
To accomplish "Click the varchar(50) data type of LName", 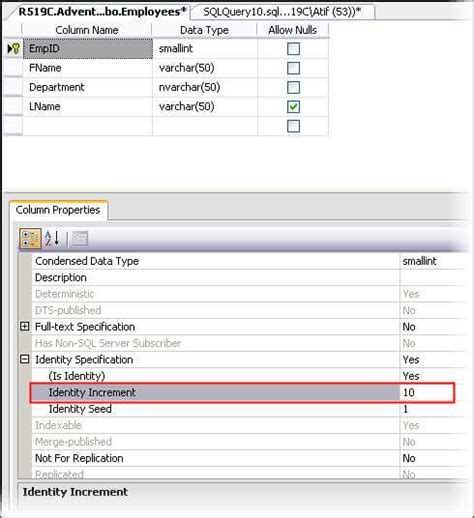I will [205, 107].
